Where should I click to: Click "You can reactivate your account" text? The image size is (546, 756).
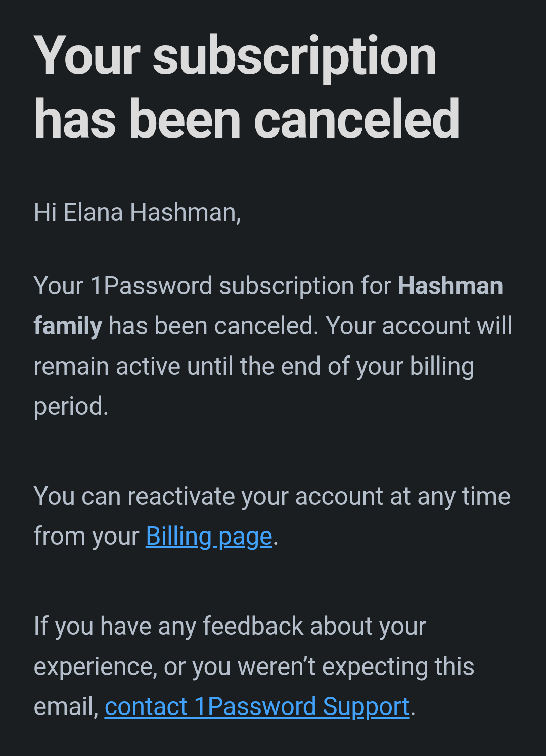point(208,497)
